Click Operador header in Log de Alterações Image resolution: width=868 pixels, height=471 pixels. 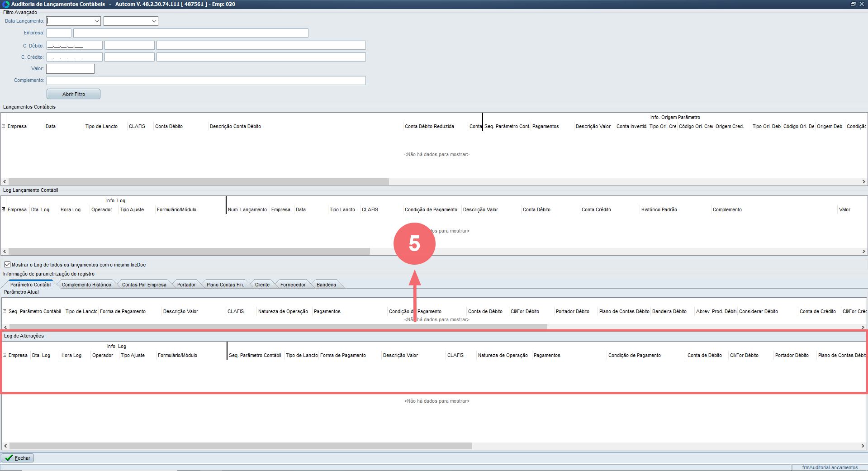pyautogui.click(x=104, y=355)
